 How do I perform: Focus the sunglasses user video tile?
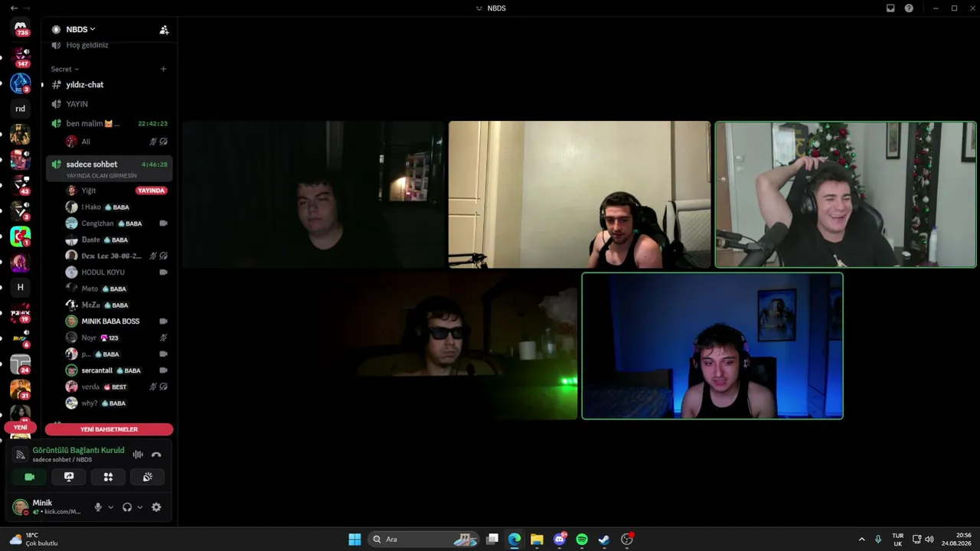click(x=446, y=346)
